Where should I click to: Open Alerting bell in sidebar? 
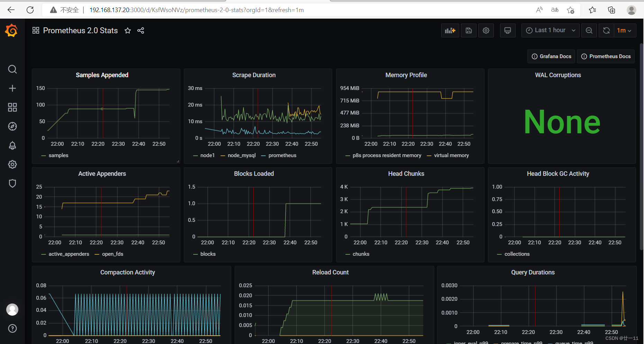click(x=12, y=145)
